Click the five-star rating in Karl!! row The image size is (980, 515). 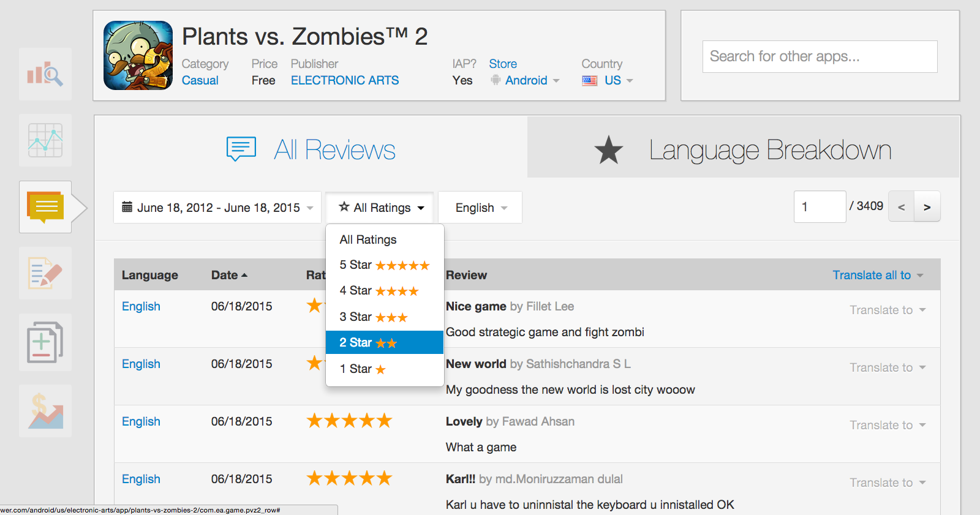pyautogui.click(x=349, y=478)
